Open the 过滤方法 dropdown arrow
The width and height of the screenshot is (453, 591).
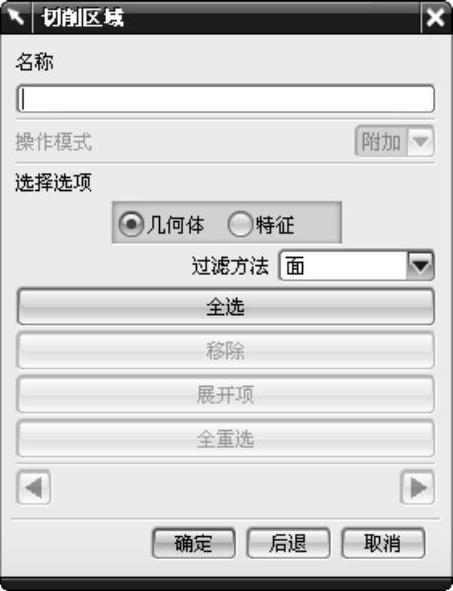420,266
